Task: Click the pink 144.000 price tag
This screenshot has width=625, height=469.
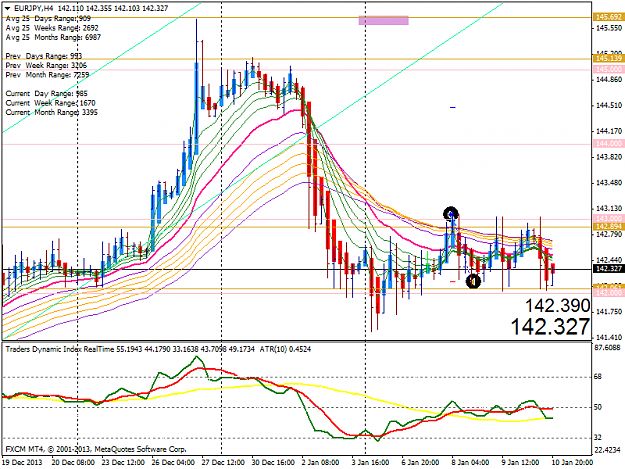Action: (x=608, y=143)
